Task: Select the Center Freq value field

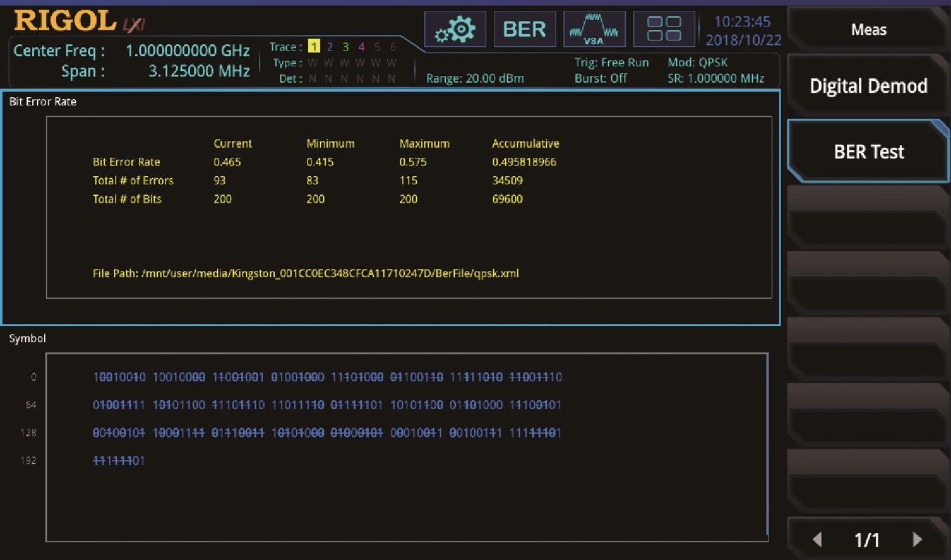Action: tap(187, 51)
